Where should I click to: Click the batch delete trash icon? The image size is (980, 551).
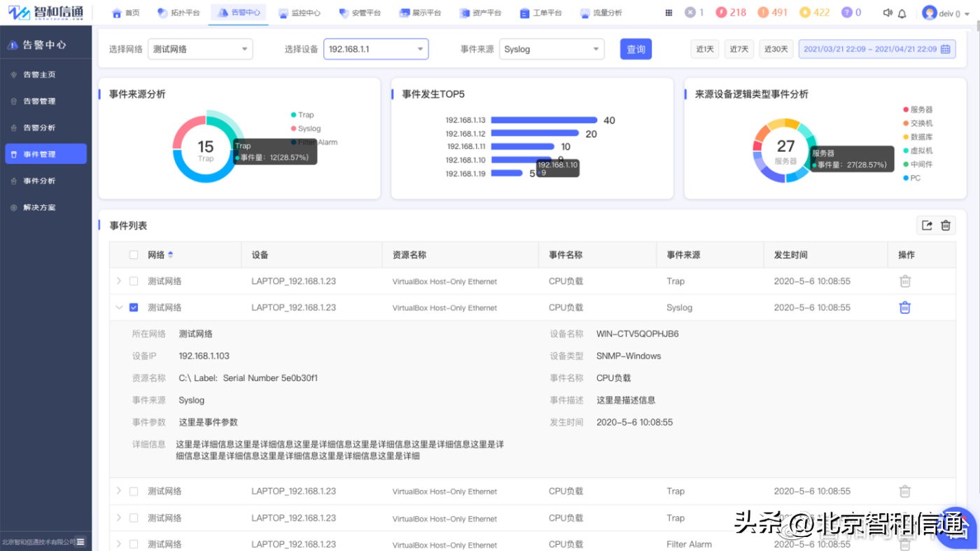pos(945,225)
